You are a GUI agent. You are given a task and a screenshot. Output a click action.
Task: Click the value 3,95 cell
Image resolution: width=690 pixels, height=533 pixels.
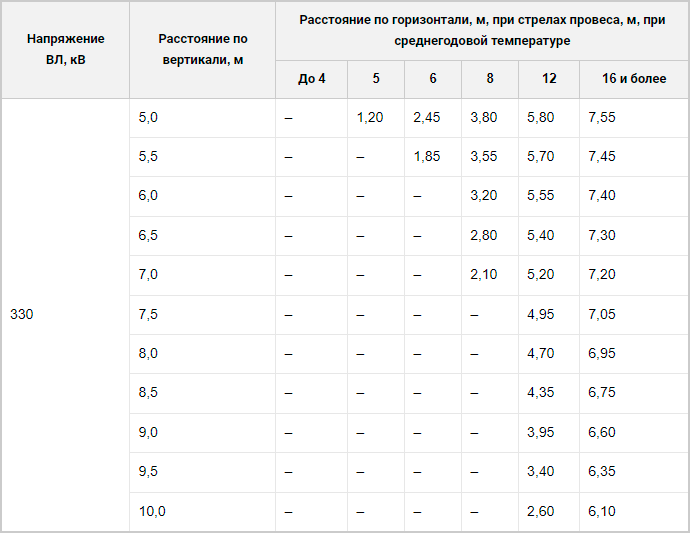[x=549, y=433]
